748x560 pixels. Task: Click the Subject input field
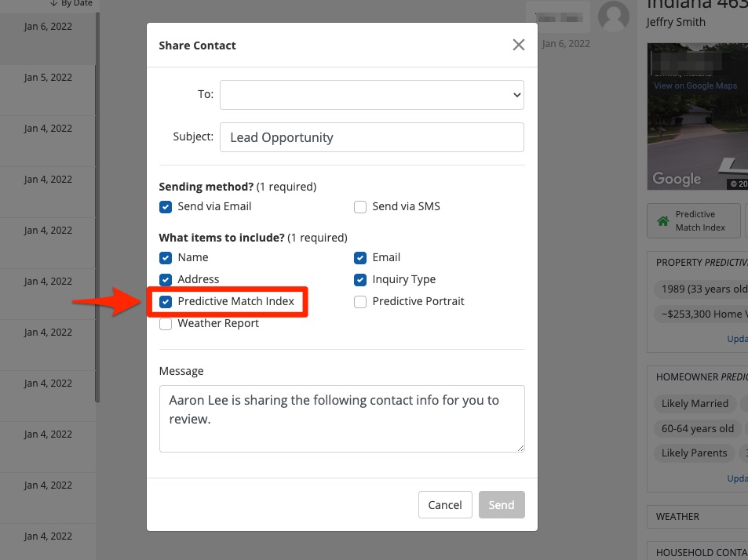pos(371,137)
